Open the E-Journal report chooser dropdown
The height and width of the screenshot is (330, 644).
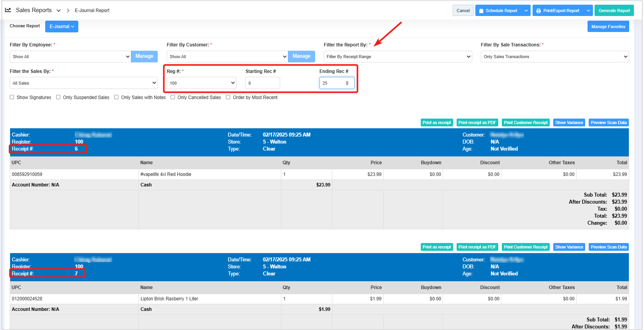[x=62, y=27]
